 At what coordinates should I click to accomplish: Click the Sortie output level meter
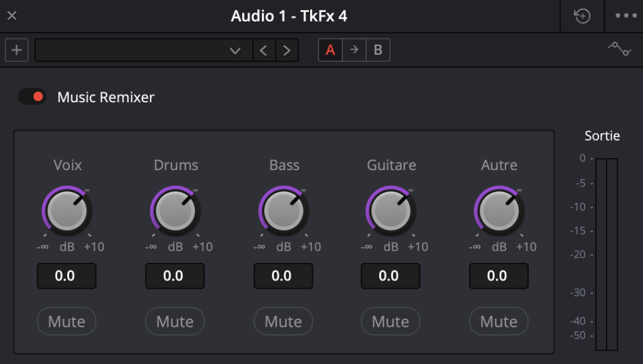607,255
